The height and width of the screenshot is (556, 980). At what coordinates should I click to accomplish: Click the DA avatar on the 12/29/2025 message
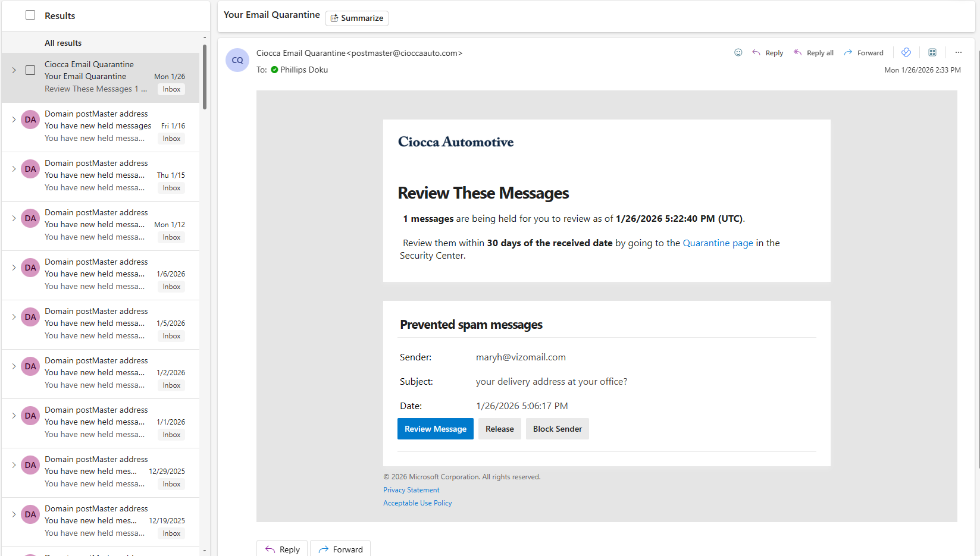coord(30,465)
